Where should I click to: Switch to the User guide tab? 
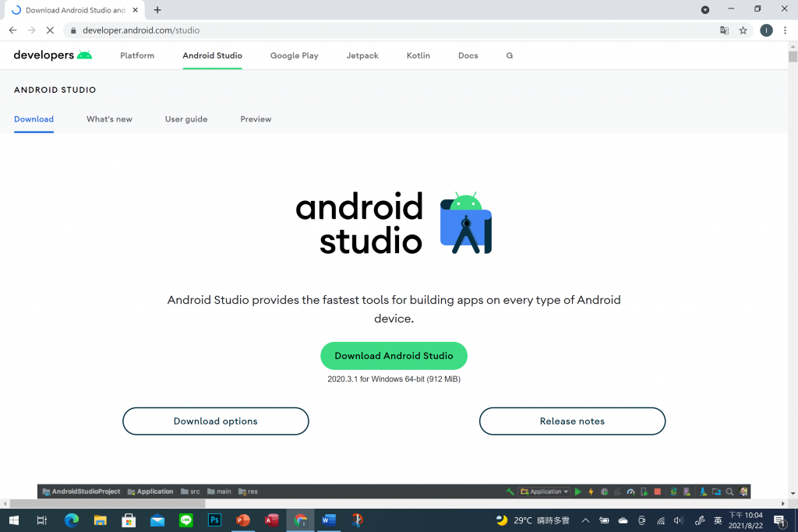[186, 119]
